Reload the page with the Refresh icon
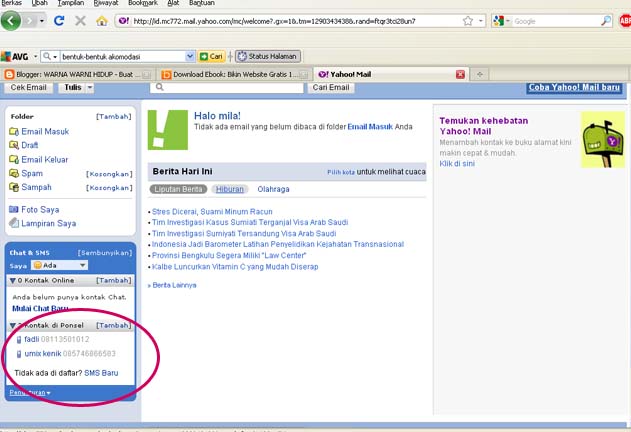Screen dimensions: 631x432 tap(59, 21)
